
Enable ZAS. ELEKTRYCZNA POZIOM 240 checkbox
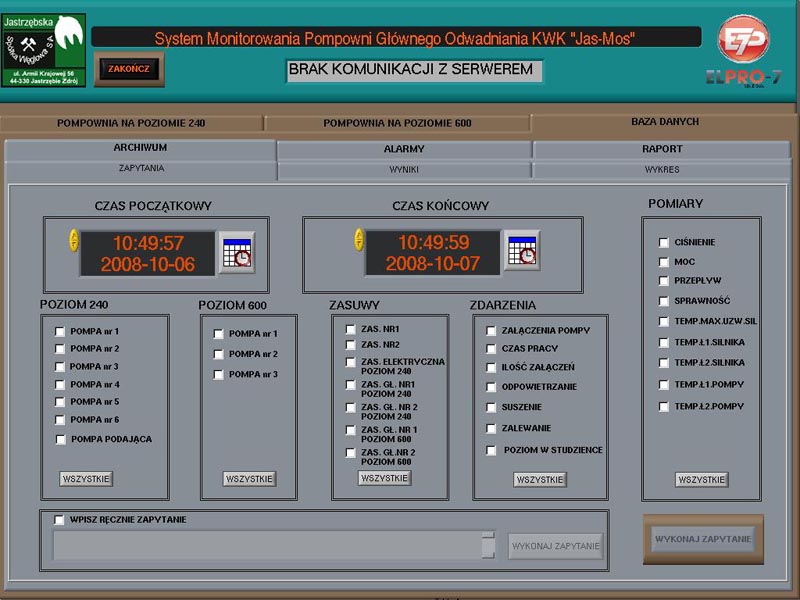tap(351, 362)
